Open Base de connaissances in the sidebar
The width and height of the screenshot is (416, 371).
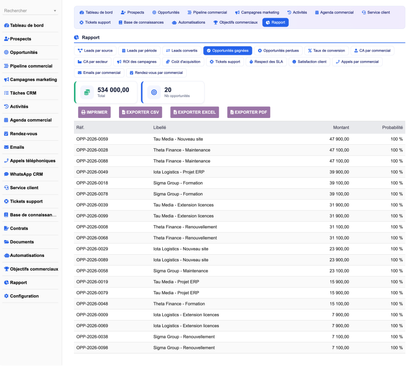pos(30,215)
